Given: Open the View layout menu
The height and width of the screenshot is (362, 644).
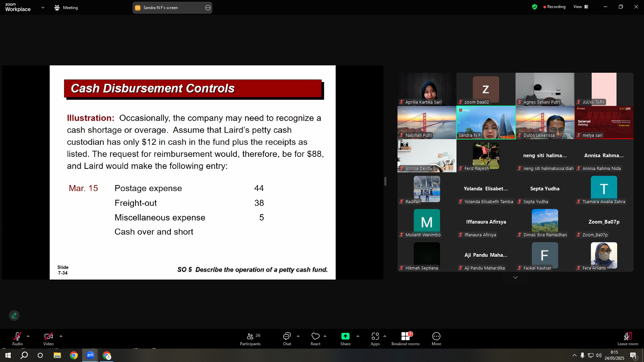Looking at the screenshot, I should click(x=581, y=7).
